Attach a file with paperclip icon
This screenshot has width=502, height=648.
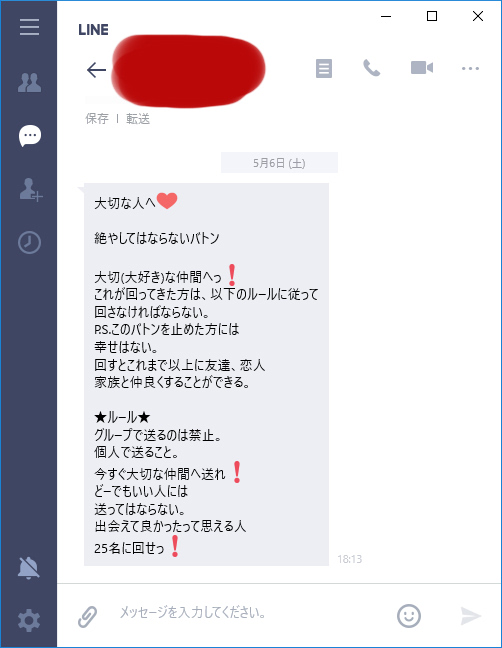click(88, 617)
